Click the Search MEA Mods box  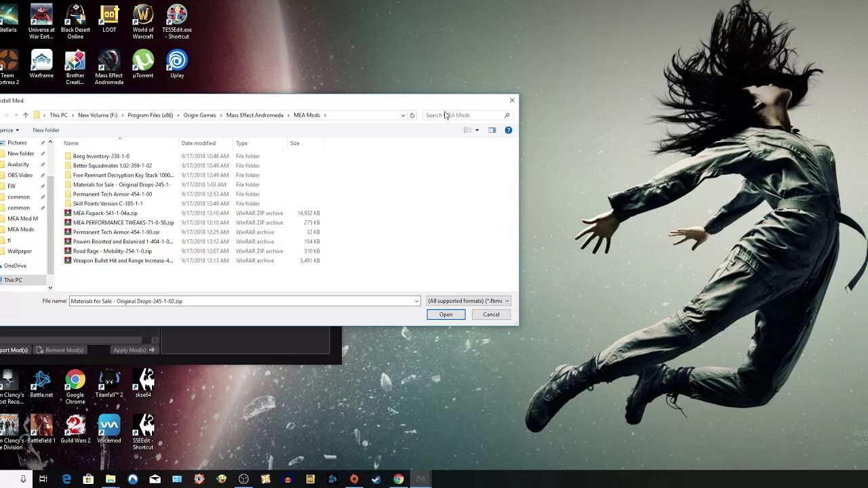464,115
